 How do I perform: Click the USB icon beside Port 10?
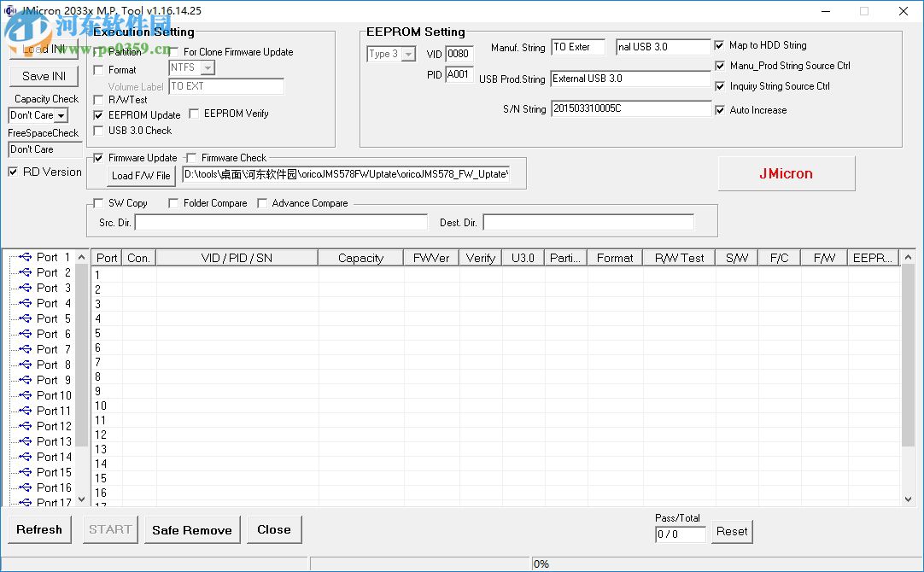26,395
